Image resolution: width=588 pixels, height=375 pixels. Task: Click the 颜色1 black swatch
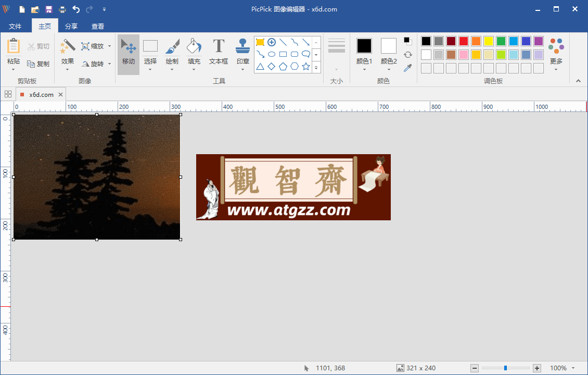point(364,46)
